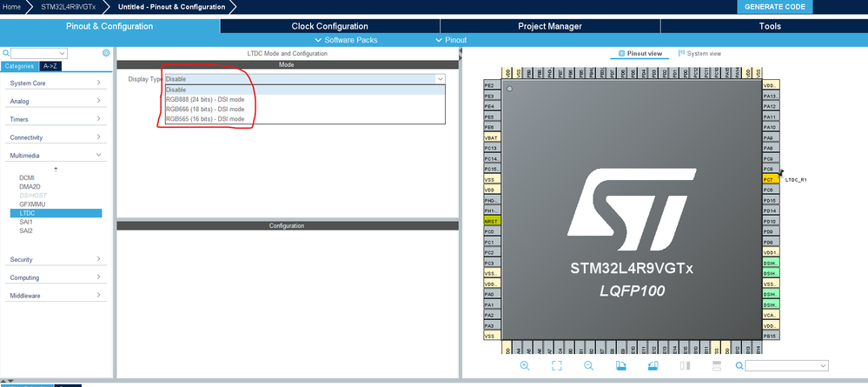Click pin PA9 on the chip
This screenshot has height=387, width=868.
(771, 137)
